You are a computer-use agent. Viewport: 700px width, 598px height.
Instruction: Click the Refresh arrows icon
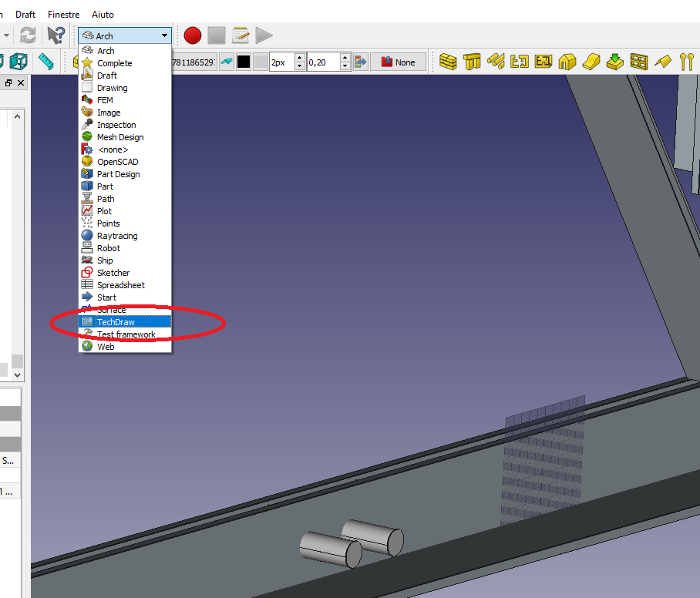pos(28,35)
